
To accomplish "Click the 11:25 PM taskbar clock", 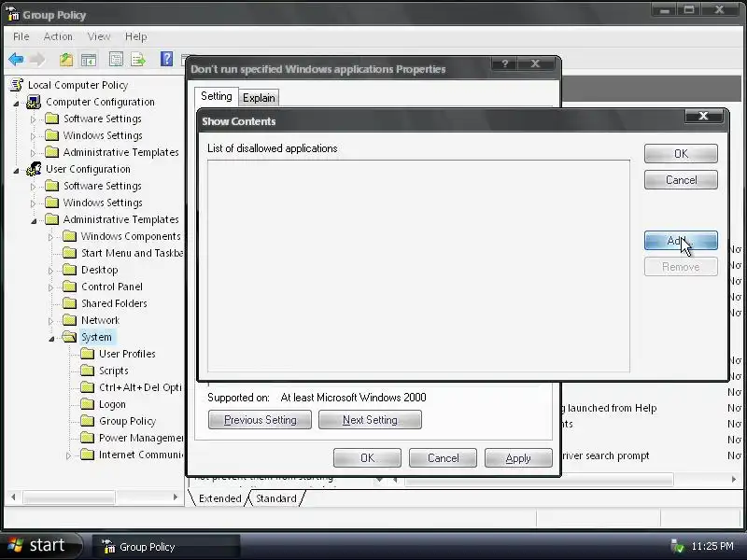I will 712,546.
